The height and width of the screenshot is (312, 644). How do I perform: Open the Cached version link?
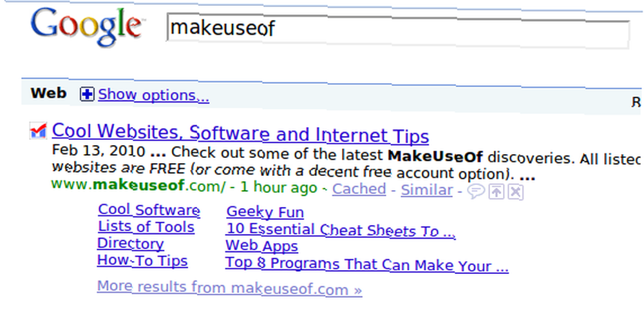click(x=359, y=189)
